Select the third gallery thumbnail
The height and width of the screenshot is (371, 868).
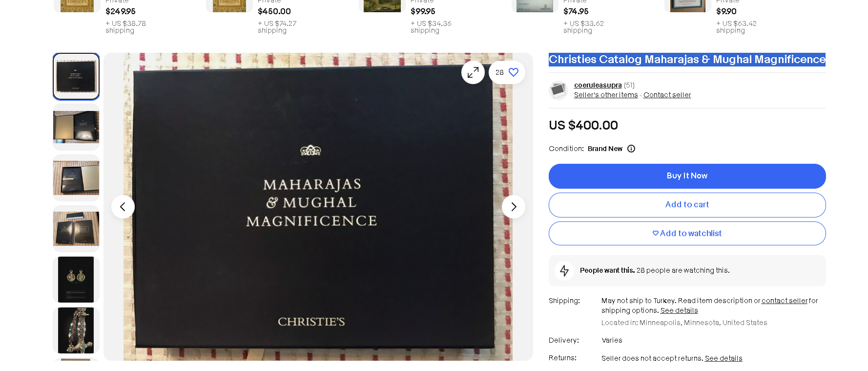76,178
